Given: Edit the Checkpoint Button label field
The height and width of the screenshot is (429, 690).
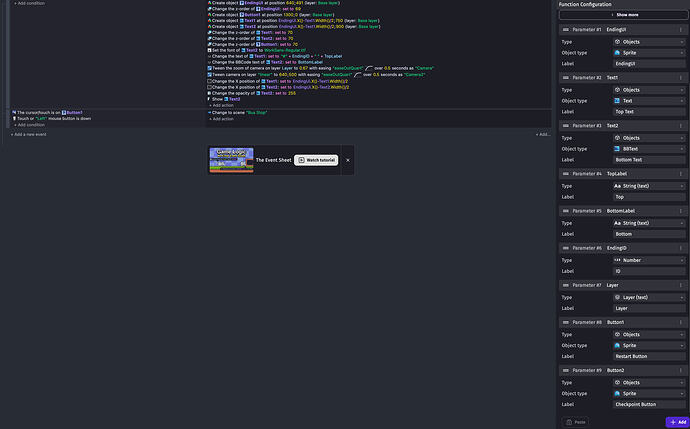Looking at the screenshot, I should pyautogui.click(x=649, y=404).
